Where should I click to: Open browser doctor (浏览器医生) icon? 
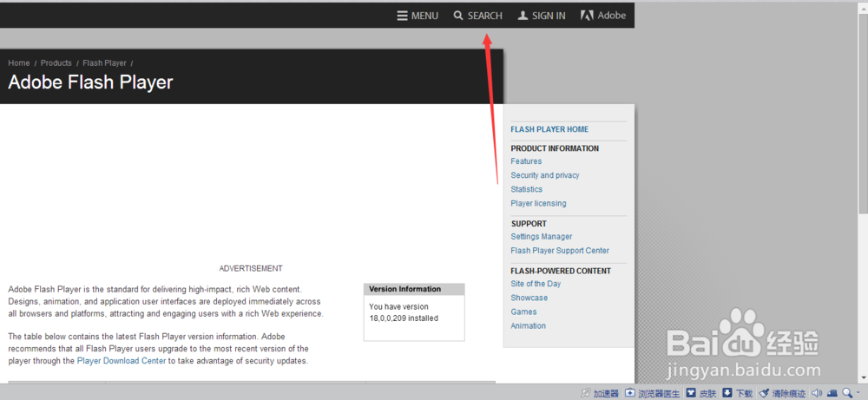[630, 393]
